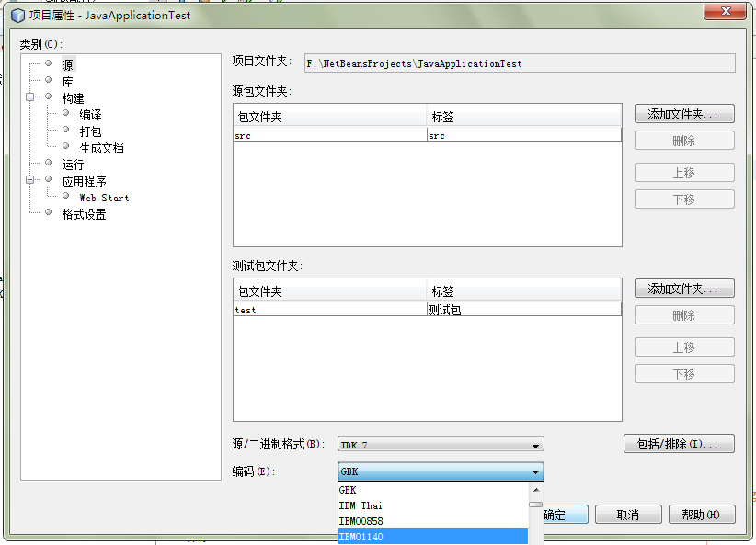Select the test package folder cell
The height and width of the screenshot is (545, 756).
point(330,310)
